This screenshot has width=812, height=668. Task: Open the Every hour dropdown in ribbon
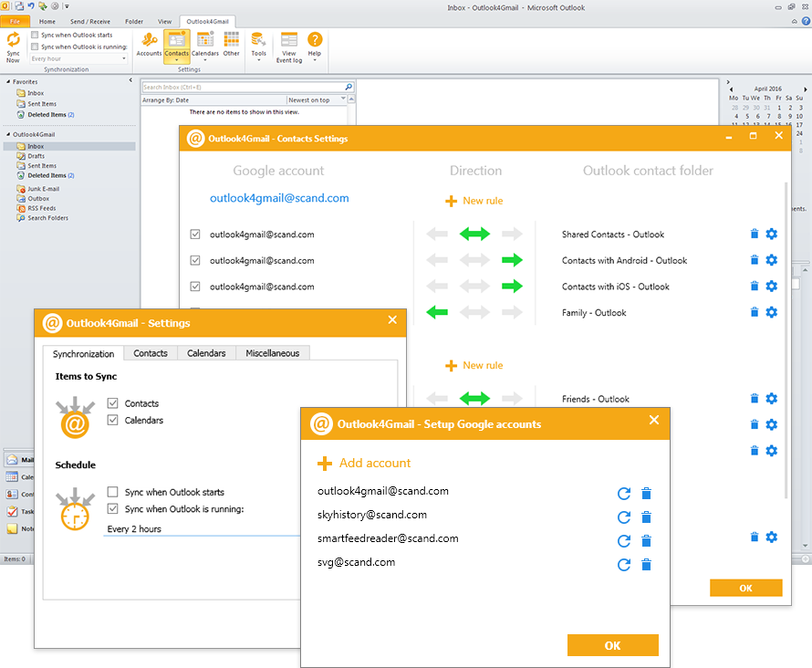click(x=78, y=58)
